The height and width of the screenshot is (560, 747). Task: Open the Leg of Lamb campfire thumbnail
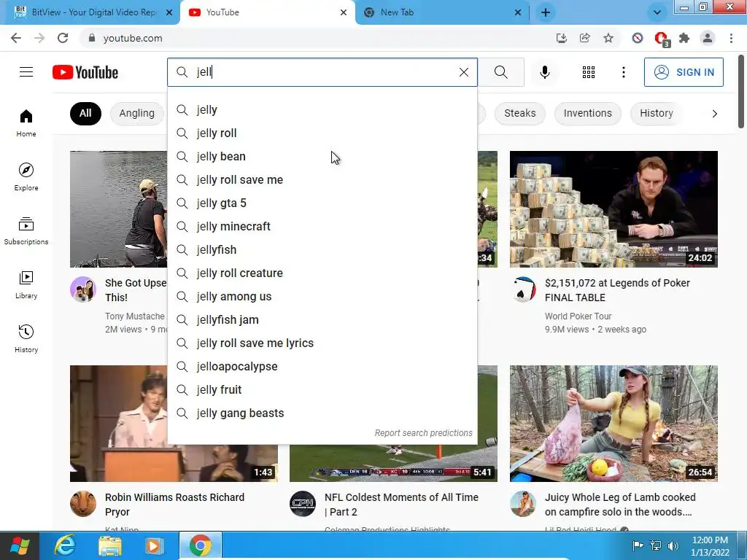(614, 424)
